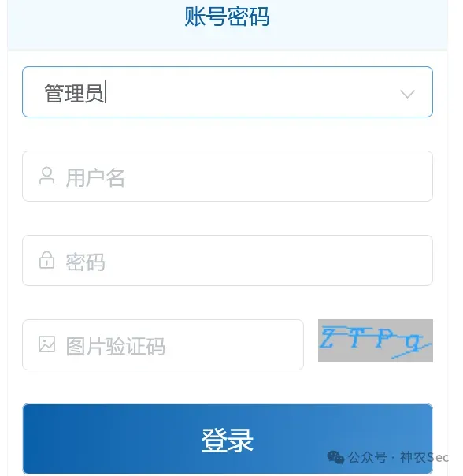
Task: Click the 登录 login button
Action: (x=228, y=439)
